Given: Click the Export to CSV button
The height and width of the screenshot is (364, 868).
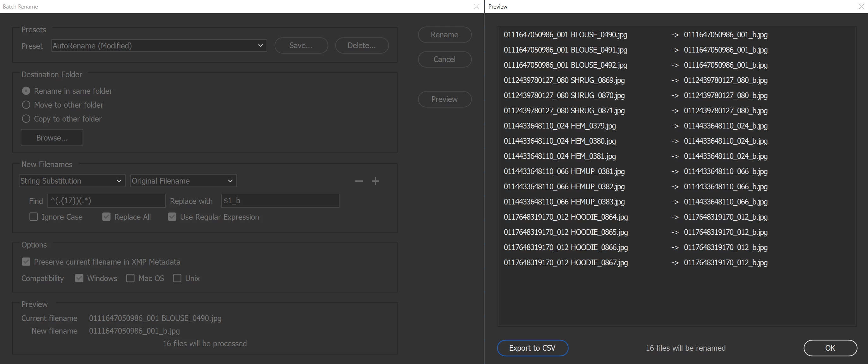Looking at the screenshot, I should pyautogui.click(x=532, y=348).
